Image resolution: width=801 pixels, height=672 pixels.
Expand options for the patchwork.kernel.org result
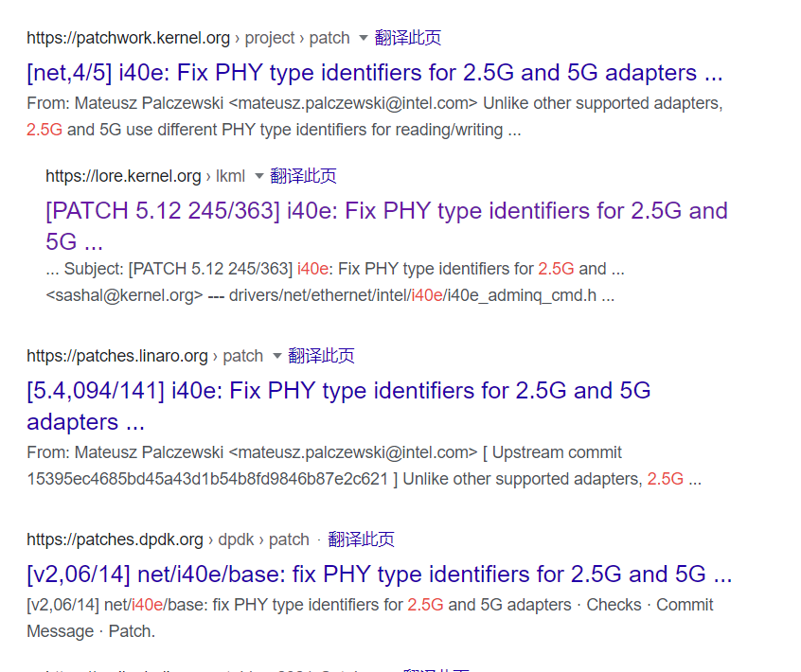click(x=365, y=38)
